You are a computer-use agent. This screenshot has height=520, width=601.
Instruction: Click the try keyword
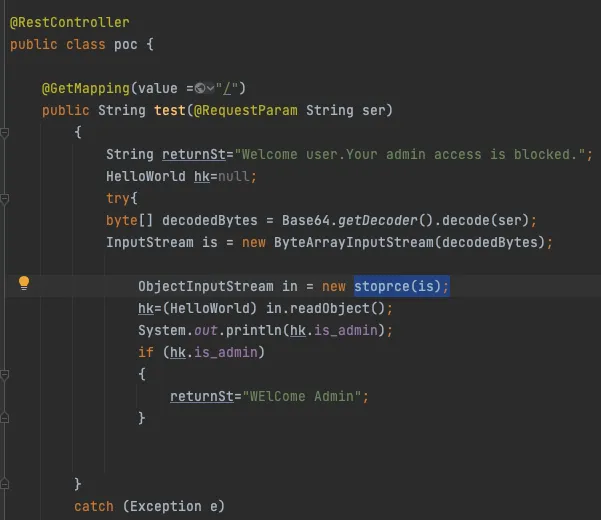[118, 198]
